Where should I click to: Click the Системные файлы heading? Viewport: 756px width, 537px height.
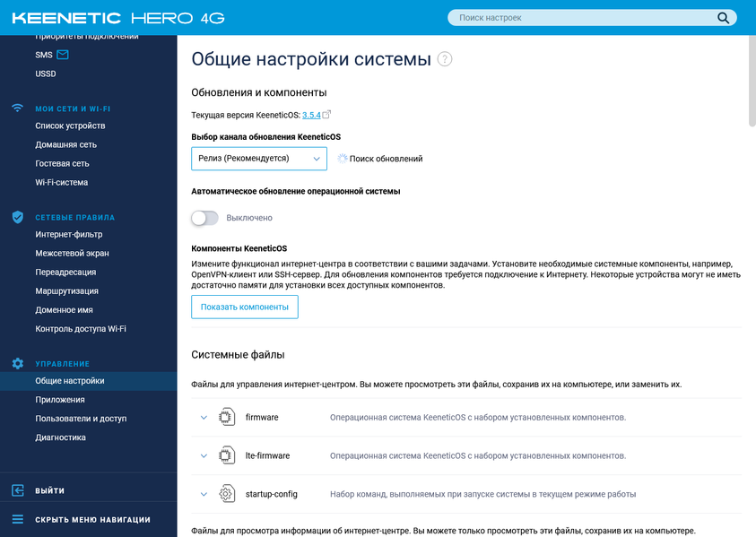click(238, 355)
